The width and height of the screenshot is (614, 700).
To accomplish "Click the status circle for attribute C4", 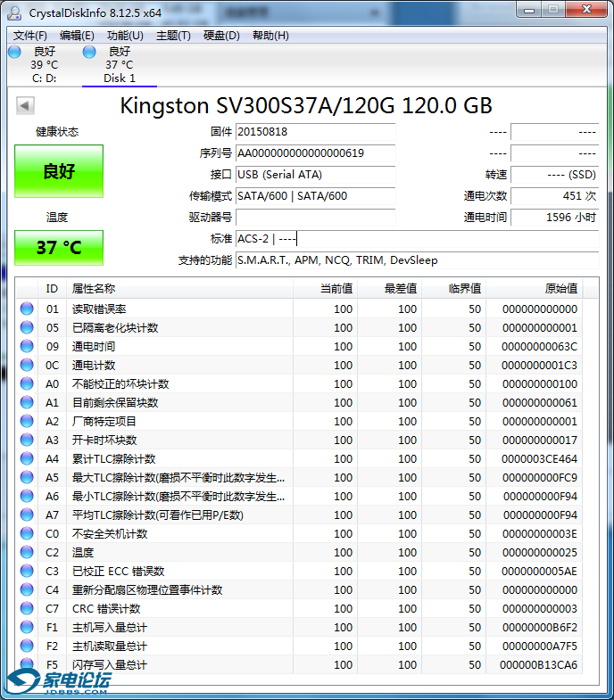I will point(27,589).
